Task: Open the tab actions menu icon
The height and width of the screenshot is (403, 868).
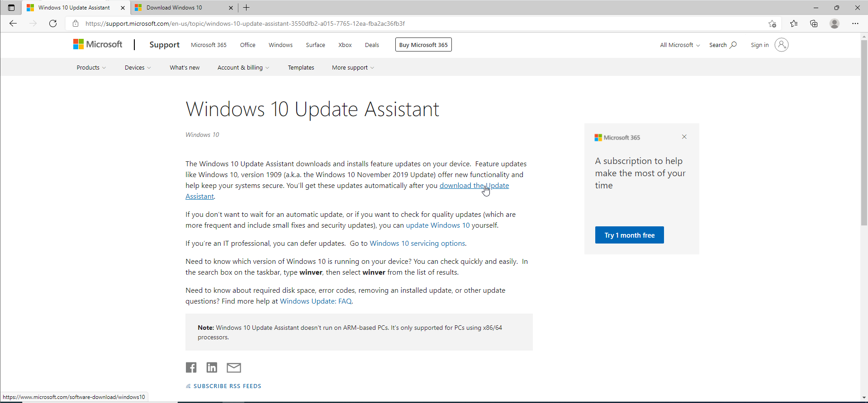Action: click(11, 8)
